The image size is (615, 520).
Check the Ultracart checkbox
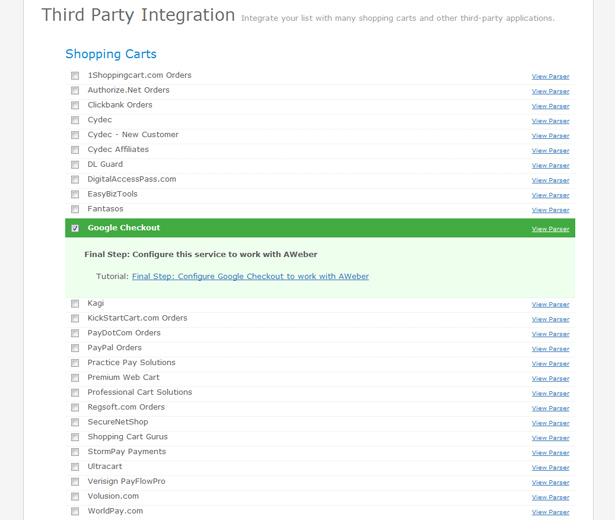pos(75,467)
